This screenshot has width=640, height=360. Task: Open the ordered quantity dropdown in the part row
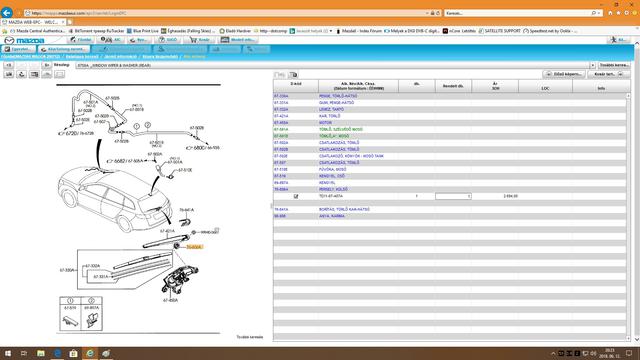pyautogui.click(x=453, y=196)
